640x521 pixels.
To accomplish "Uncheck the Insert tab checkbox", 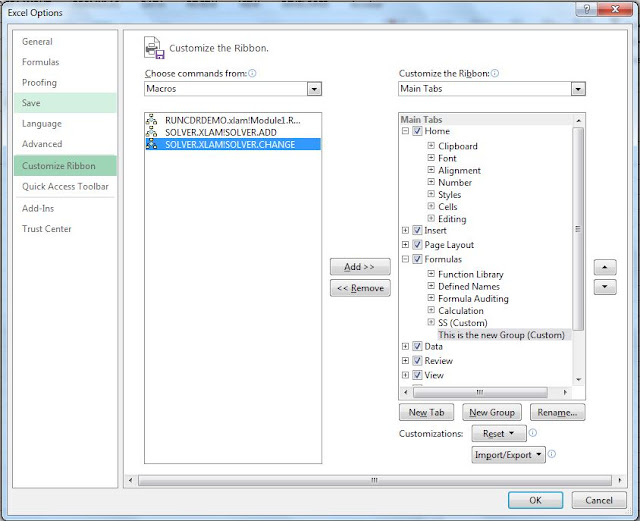I will [x=417, y=230].
